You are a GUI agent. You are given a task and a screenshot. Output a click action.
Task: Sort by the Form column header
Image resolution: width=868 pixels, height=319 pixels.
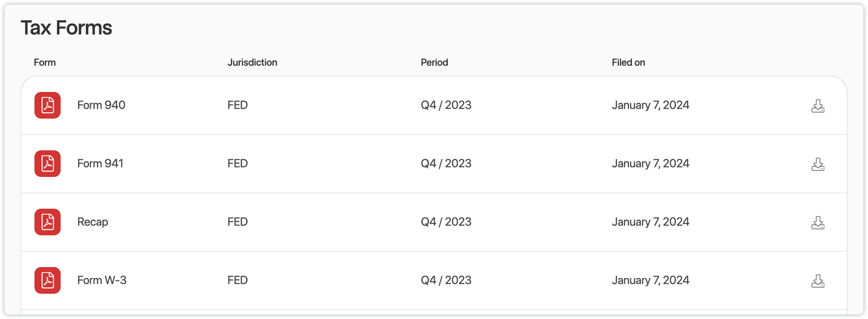click(45, 63)
